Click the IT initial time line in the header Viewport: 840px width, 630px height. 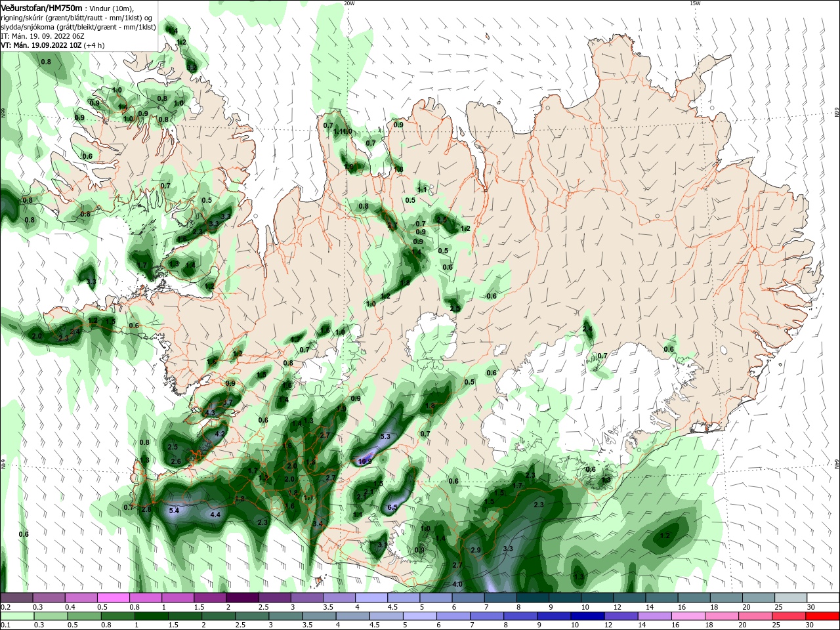tap(43, 36)
